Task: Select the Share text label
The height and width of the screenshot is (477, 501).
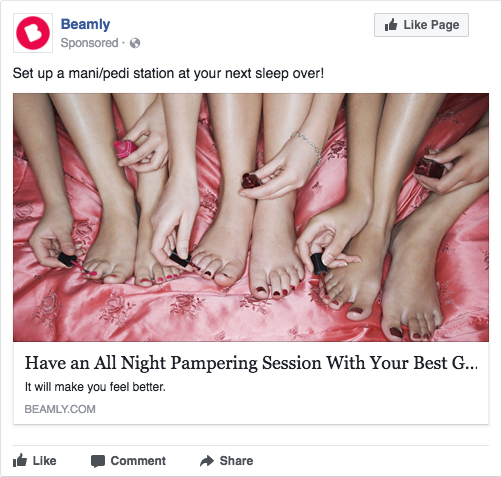Action: (236, 461)
